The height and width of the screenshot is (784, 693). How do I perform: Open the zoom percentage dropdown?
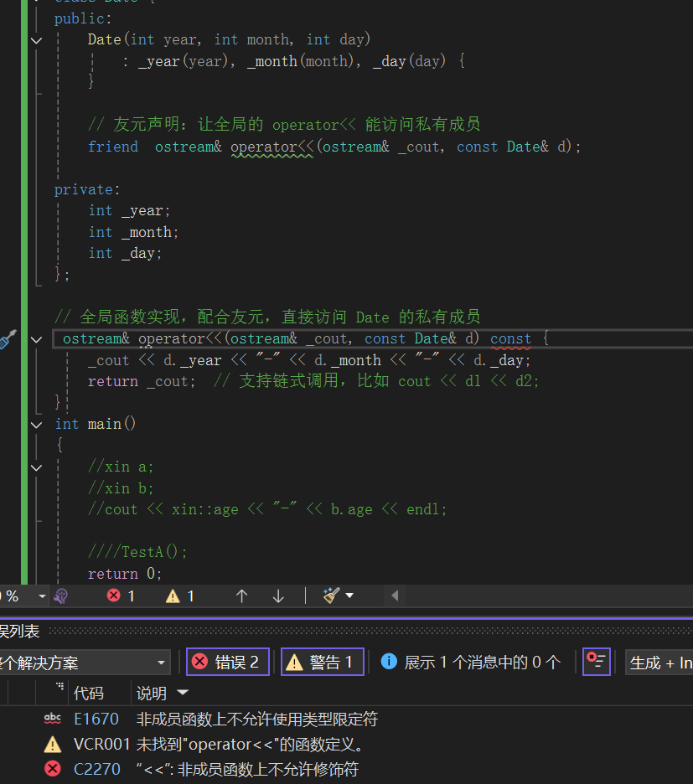(x=42, y=596)
